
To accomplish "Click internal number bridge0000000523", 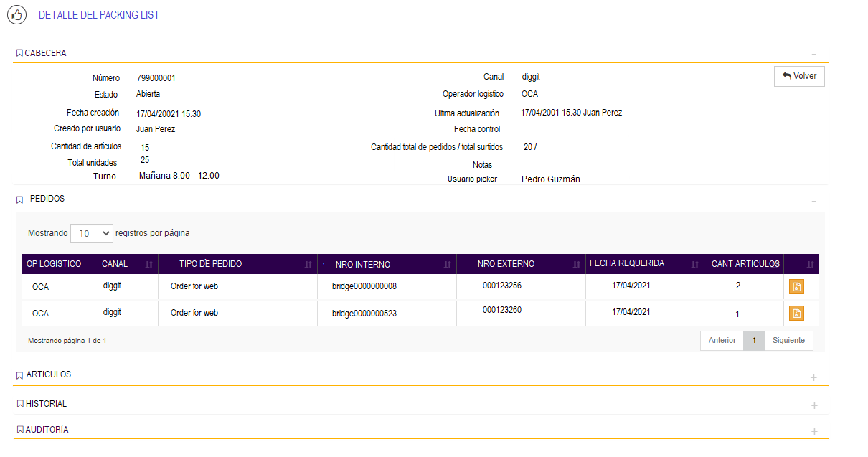I will [364, 313].
